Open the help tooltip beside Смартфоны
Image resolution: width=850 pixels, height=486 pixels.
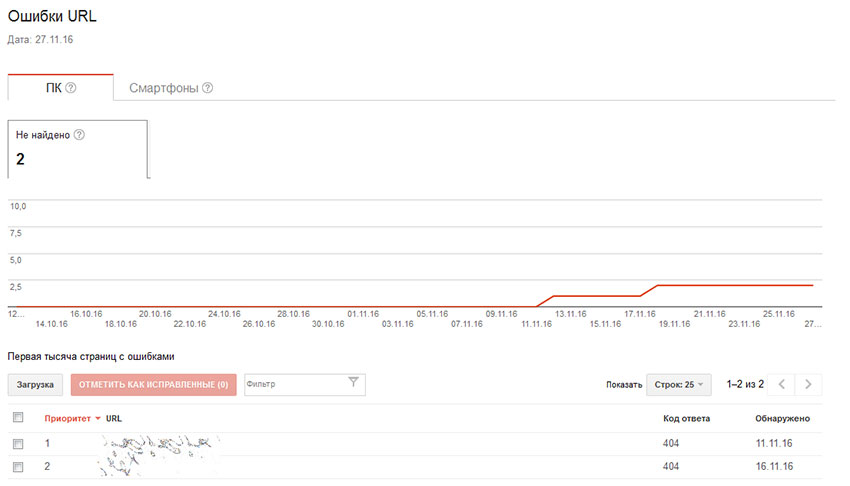(208, 88)
